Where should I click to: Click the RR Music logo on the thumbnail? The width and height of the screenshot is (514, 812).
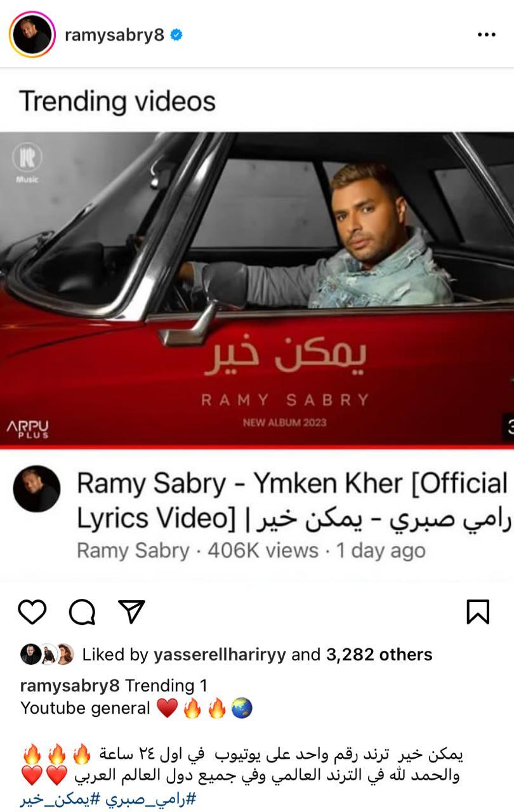coord(27,163)
